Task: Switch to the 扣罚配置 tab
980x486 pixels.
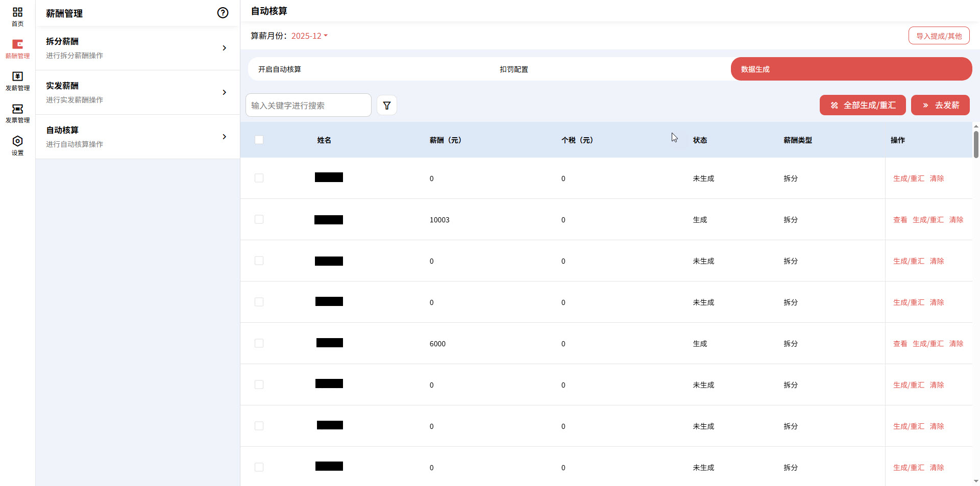Action: point(513,69)
